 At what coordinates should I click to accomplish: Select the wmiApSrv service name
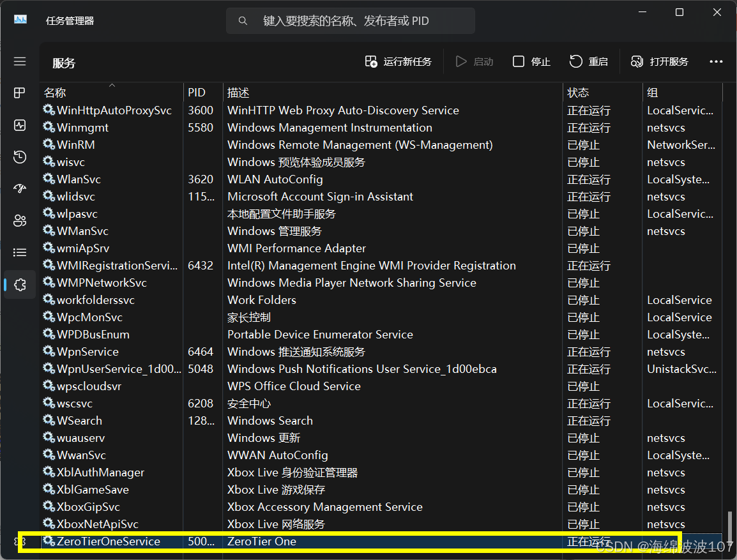click(x=83, y=248)
